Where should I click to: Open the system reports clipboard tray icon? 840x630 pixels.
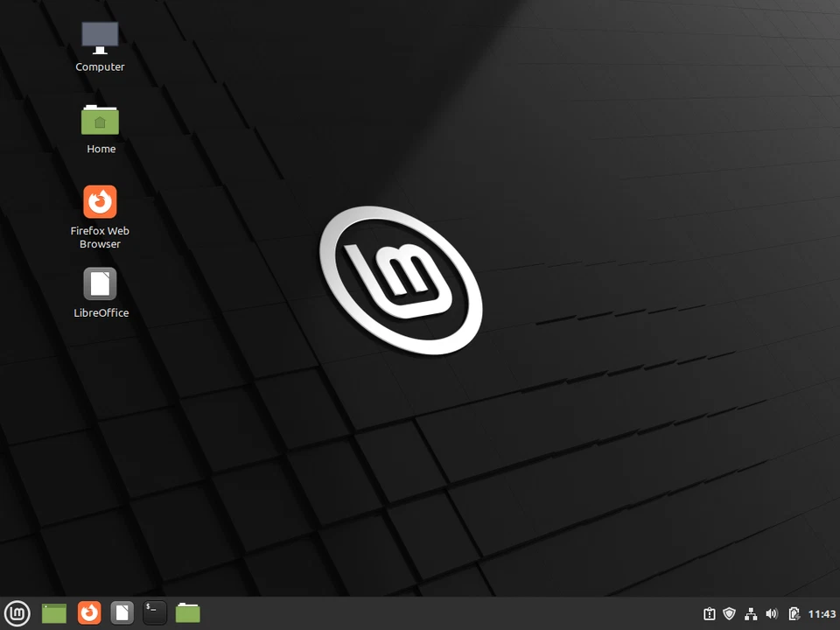[711, 613]
